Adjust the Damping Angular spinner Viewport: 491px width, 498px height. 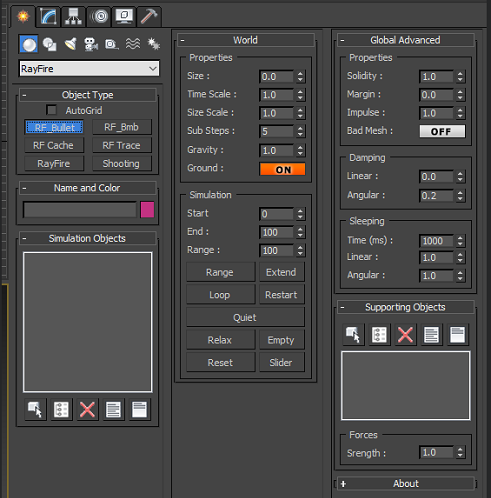click(460, 196)
